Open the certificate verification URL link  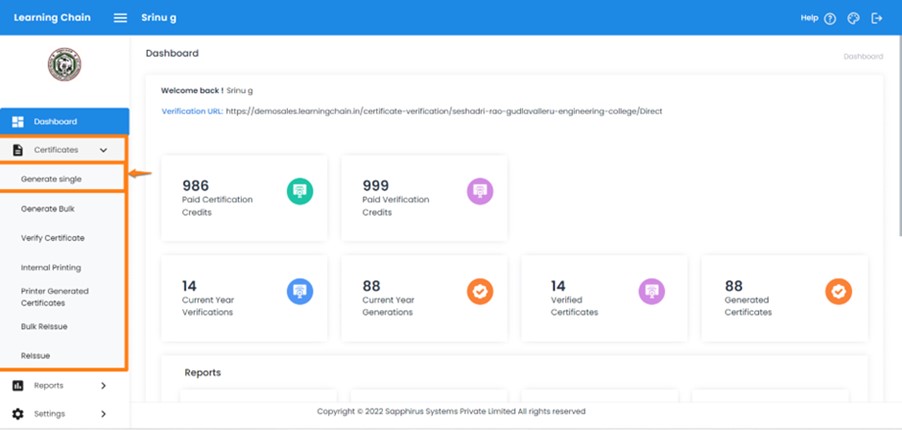tap(444, 111)
